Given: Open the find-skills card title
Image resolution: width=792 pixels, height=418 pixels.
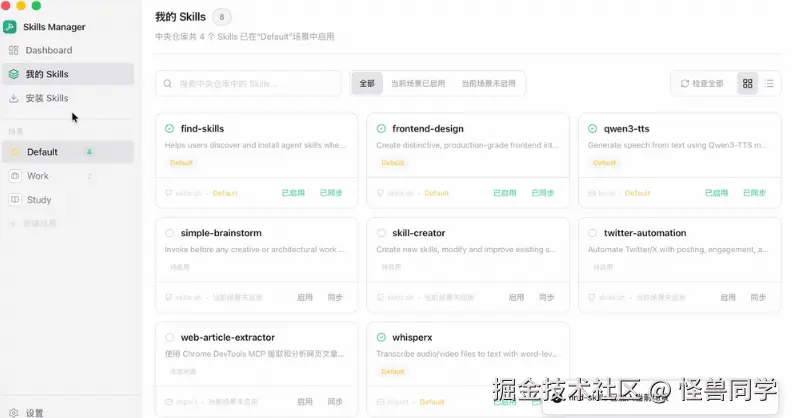Looking at the screenshot, I should 202,129.
